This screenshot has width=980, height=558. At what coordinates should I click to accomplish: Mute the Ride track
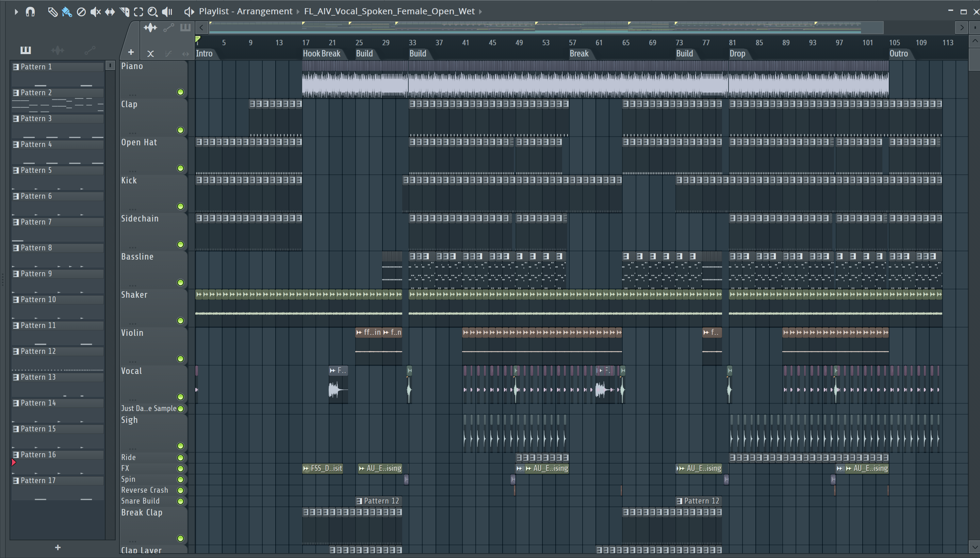coord(180,458)
